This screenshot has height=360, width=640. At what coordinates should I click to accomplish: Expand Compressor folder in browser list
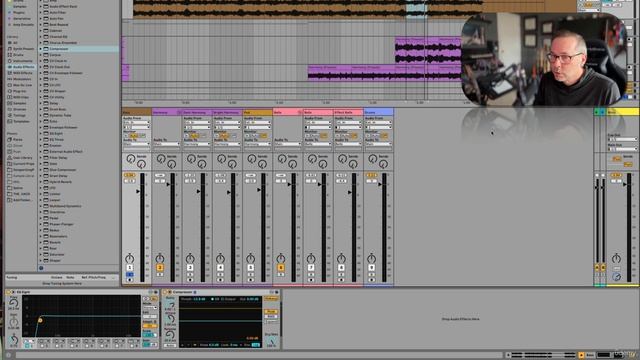pyautogui.click(x=40, y=49)
